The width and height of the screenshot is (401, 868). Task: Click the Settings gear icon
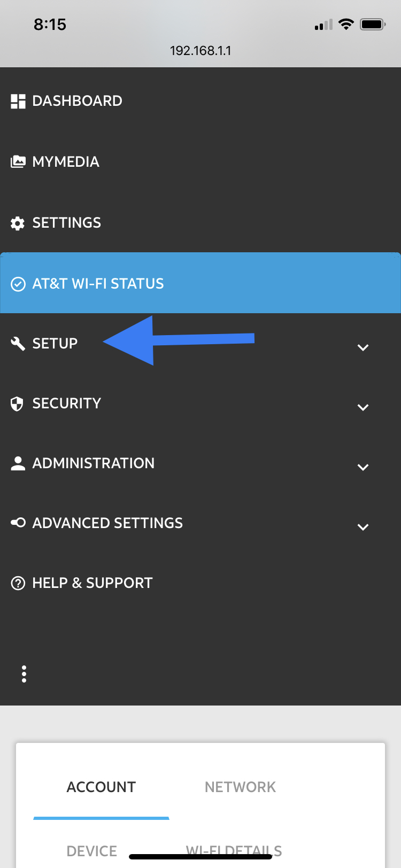point(18,223)
